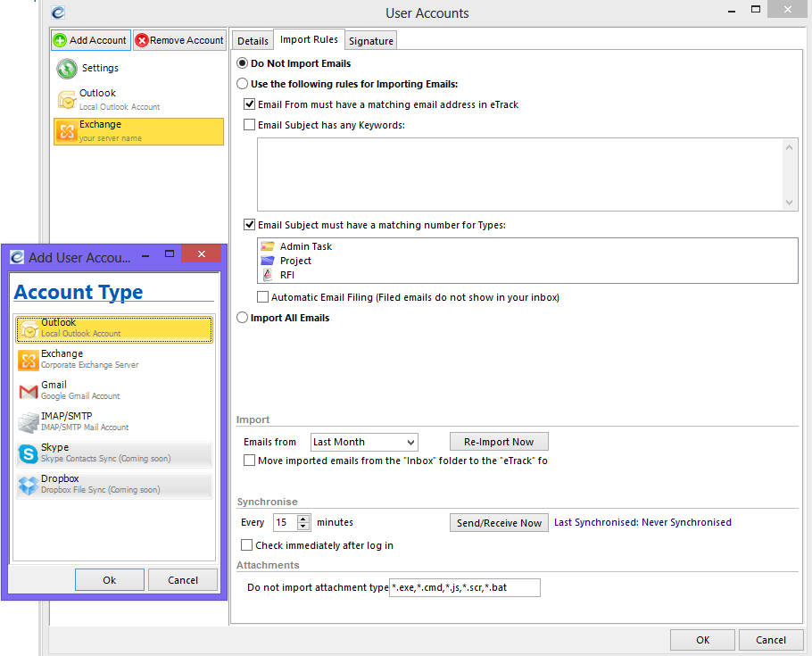This screenshot has width=812, height=656.
Task: Click the Add Account button
Action: pyautogui.click(x=91, y=40)
